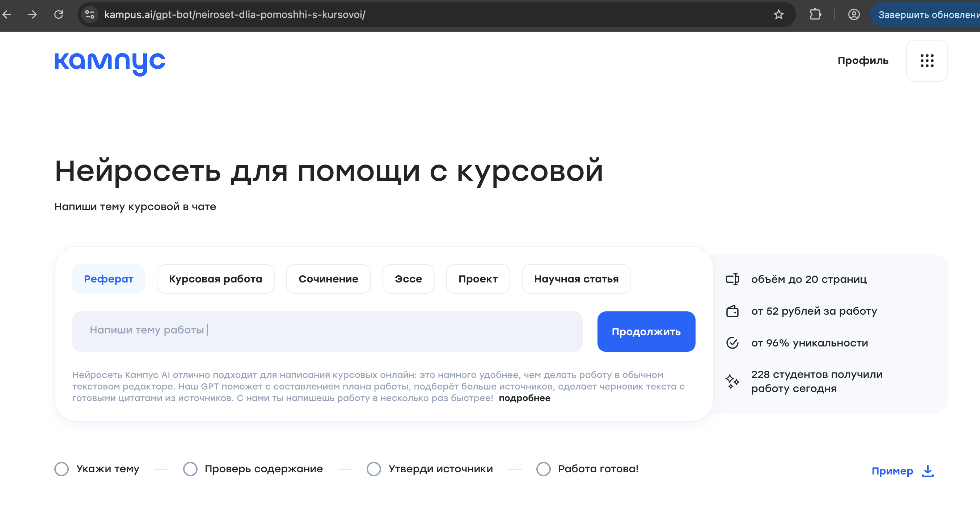980x528 pixels.
Task: Click the Напиши тему курсовой в чате subtitle
Action: [135, 207]
